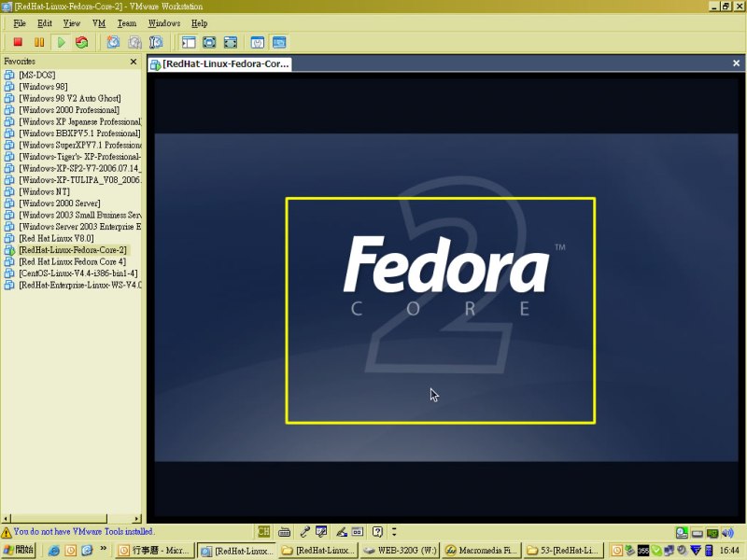Click the green Power On play button

pos(61,42)
